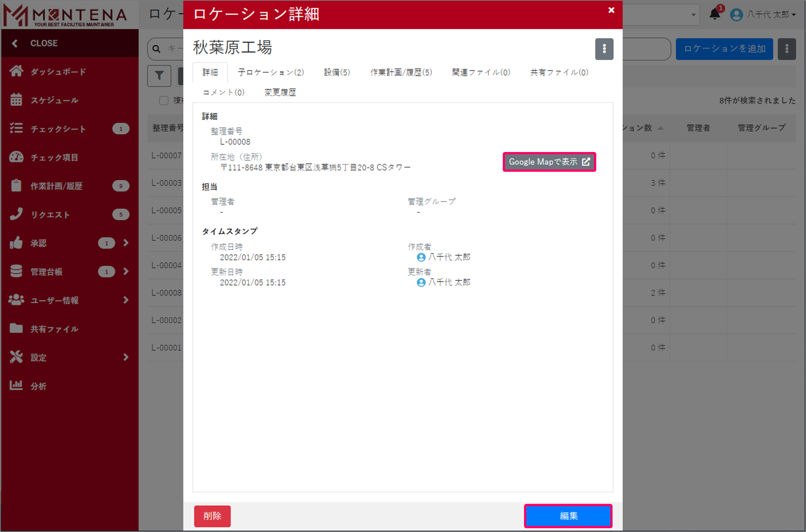
Task: Open kebab menu beside 秋葉原工場 title
Action: pos(604,49)
